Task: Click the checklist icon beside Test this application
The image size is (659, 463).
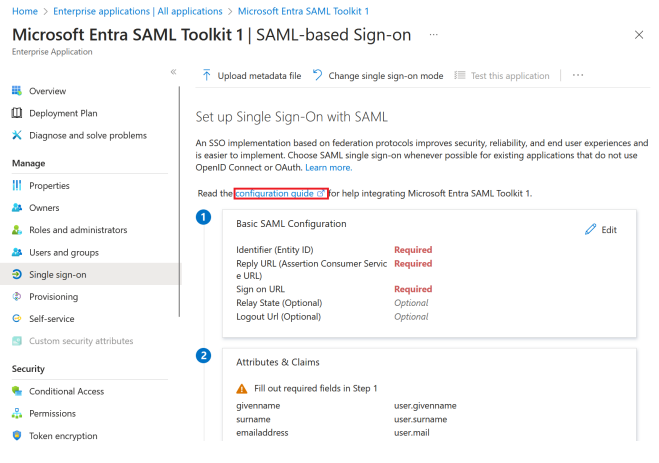Action: point(460,75)
